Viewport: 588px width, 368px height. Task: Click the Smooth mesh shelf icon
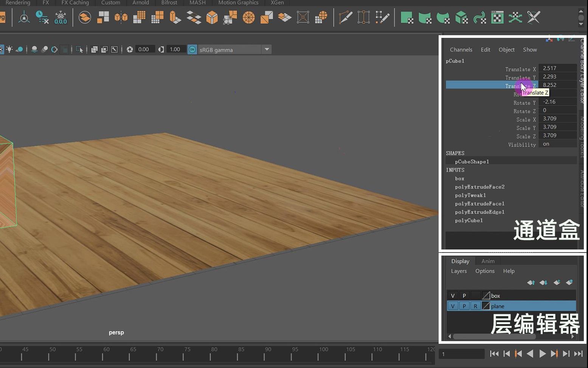(x=140, y=17)
